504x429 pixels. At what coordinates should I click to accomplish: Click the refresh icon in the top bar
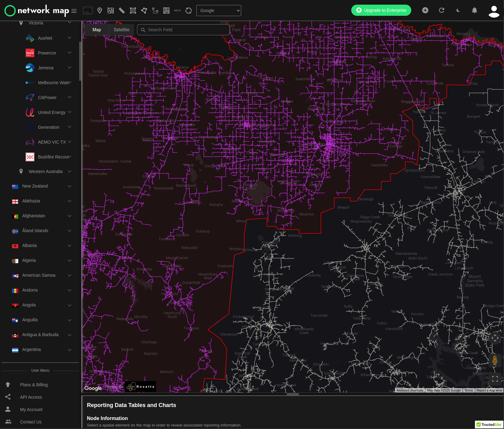[x=442, y=10]
